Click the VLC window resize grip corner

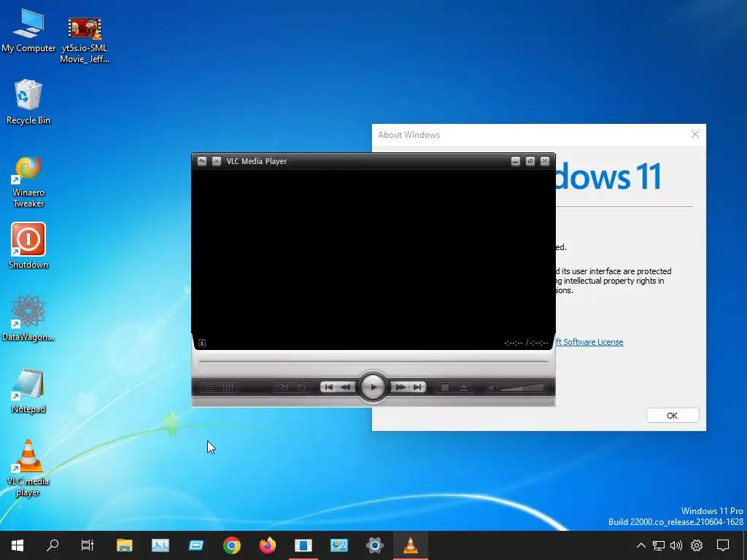[x=551, y=402]
